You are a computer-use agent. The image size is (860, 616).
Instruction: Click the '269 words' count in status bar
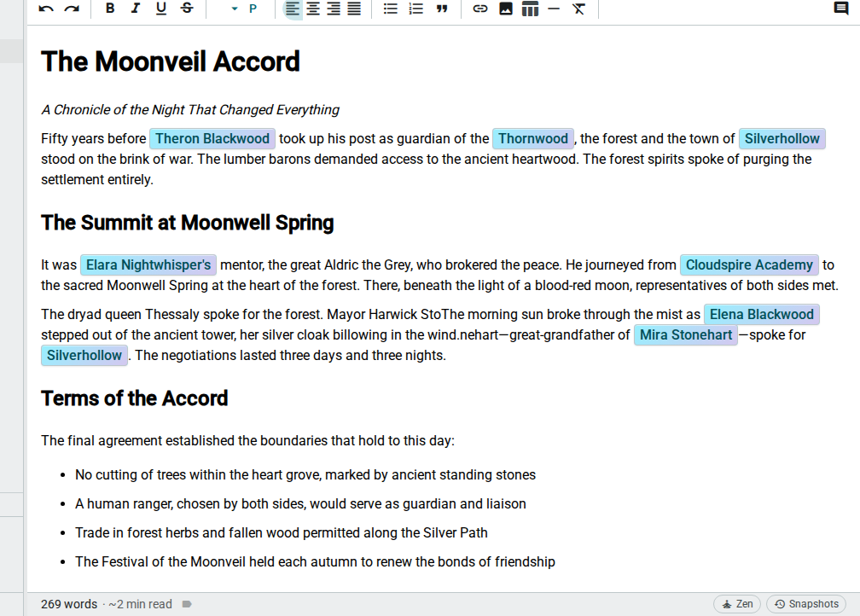[x=69, y=604]
